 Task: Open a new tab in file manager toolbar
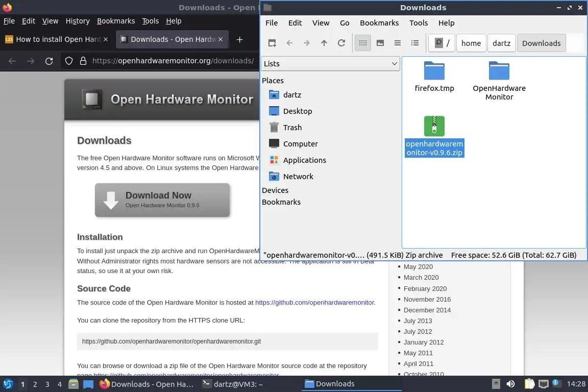coord(272,43)
